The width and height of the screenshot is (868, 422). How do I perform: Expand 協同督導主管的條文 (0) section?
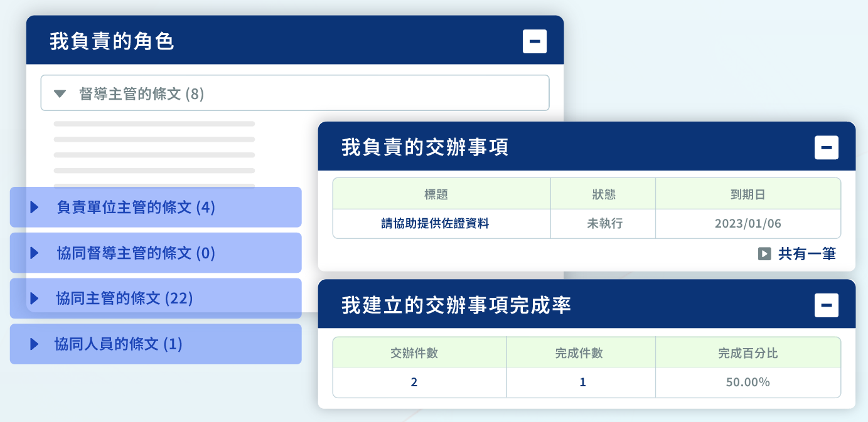click(x=156, y=253)
